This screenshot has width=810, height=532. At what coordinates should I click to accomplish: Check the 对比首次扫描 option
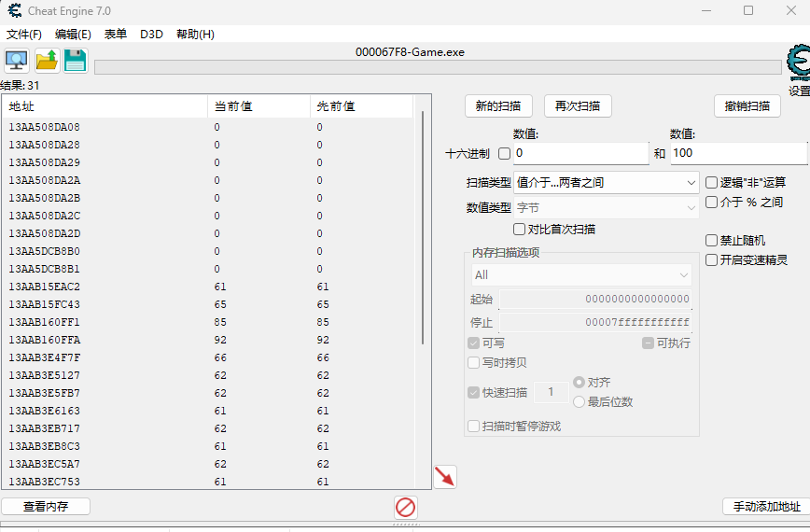click(x=519, y=229)
